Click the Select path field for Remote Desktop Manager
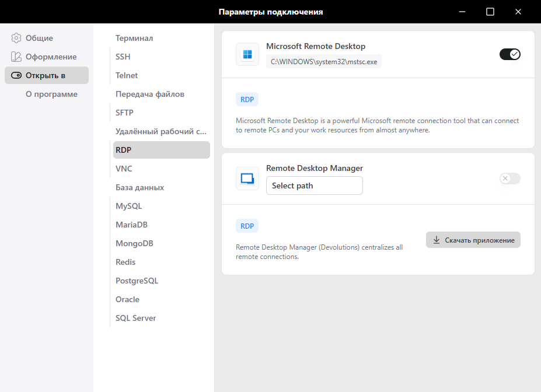Viewport: 541px width, 392px height. point(315,185)
